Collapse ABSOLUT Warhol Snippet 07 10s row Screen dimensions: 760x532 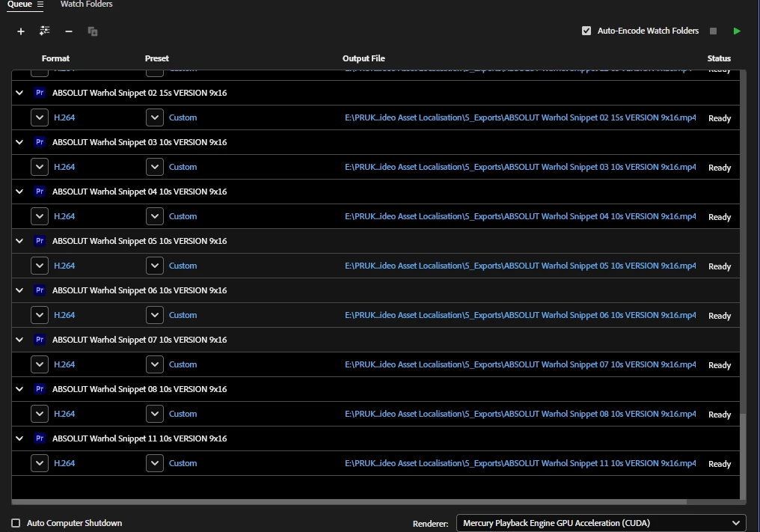pos(19,340)
